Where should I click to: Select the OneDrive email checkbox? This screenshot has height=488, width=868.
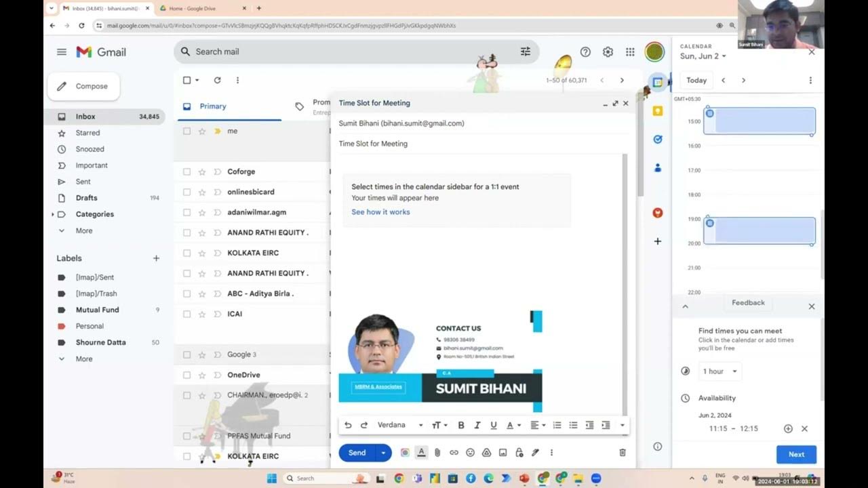[187, 375]
